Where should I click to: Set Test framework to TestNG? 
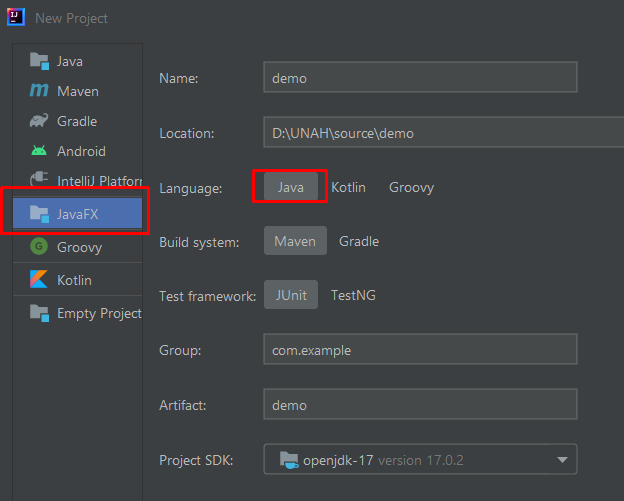tap(353, 295)
